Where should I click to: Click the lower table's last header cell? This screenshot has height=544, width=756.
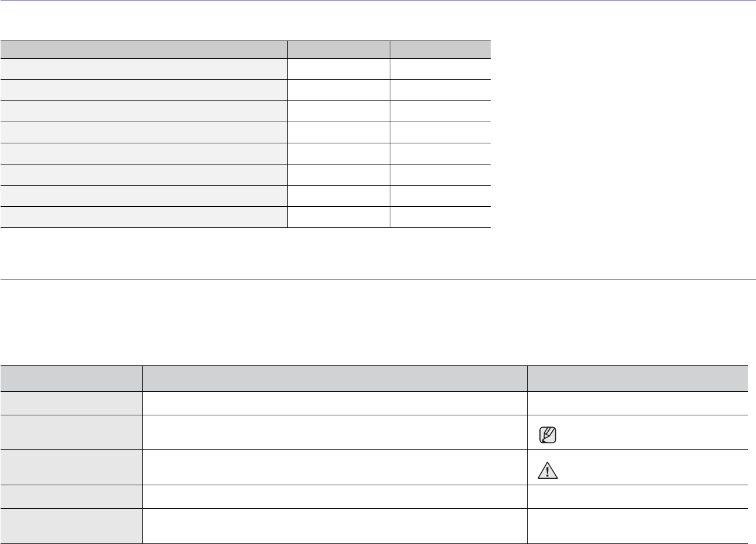point(637,378)
